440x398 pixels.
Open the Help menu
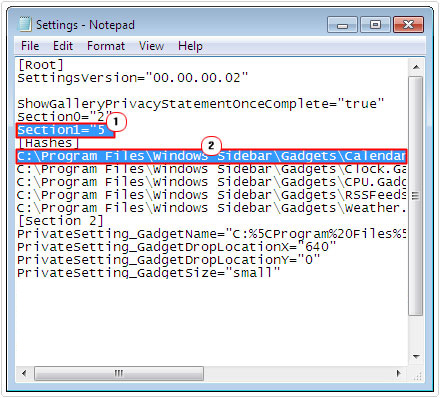(x=190, y=46)
